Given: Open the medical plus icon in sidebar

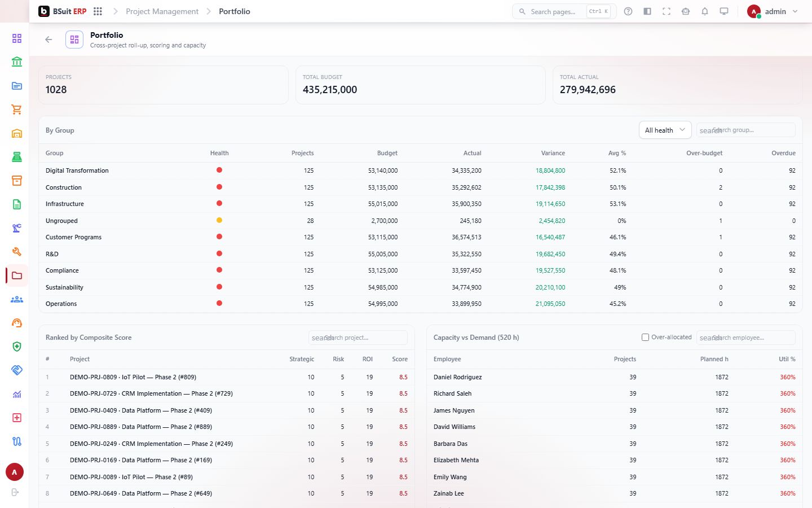Looking at the screenshot, I should pos(17,418).
